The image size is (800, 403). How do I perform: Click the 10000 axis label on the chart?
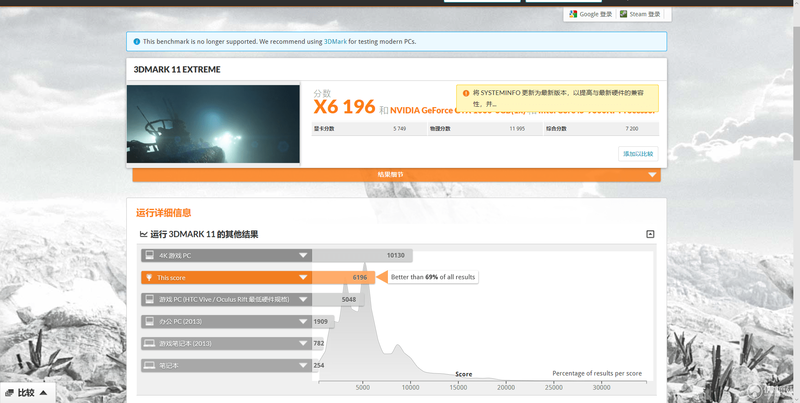(x=410, y=388)
